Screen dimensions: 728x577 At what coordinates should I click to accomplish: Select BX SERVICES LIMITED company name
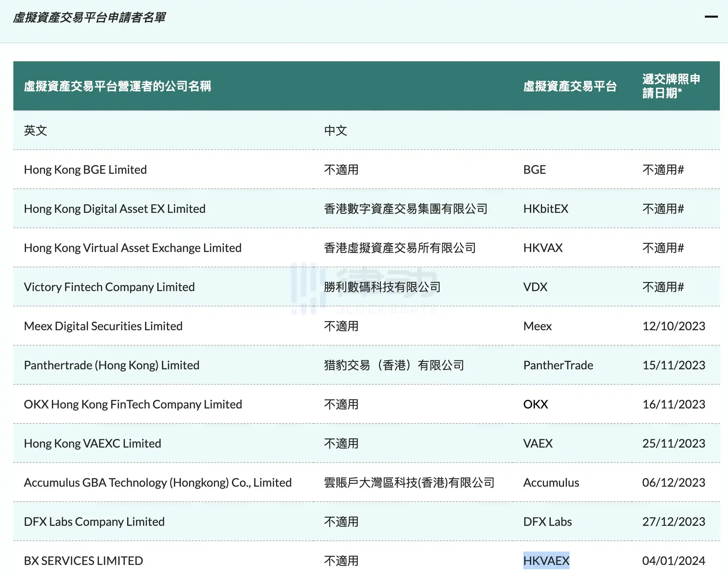[83, 561]
